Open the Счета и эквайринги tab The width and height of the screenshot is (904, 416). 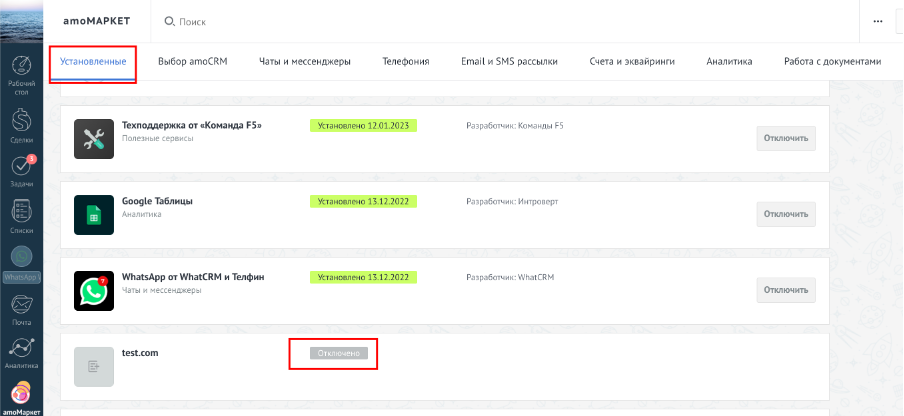[632, 61]
